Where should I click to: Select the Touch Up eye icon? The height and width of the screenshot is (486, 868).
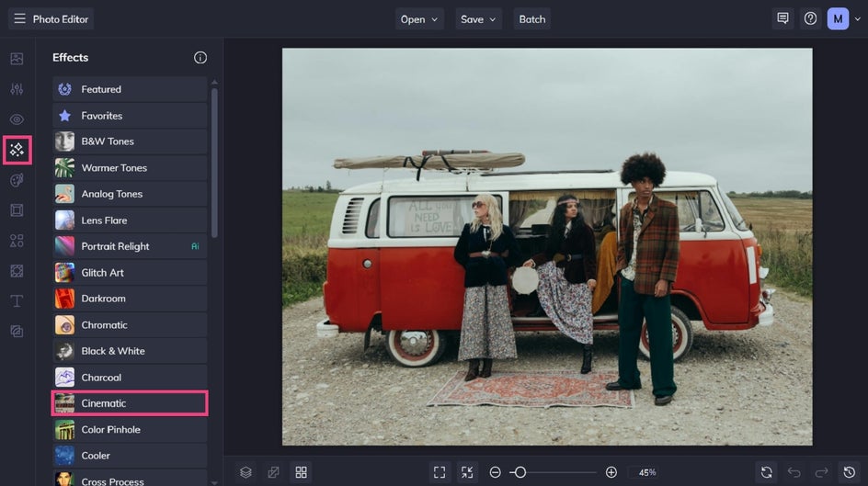(17, 119)
